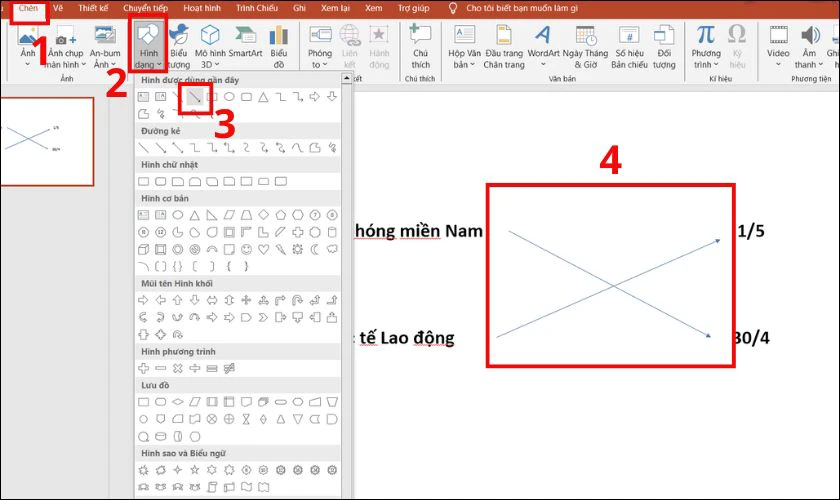This screenshot has height=500, width=840.
Task: Pick the heart shape
Action: (263, 249)
